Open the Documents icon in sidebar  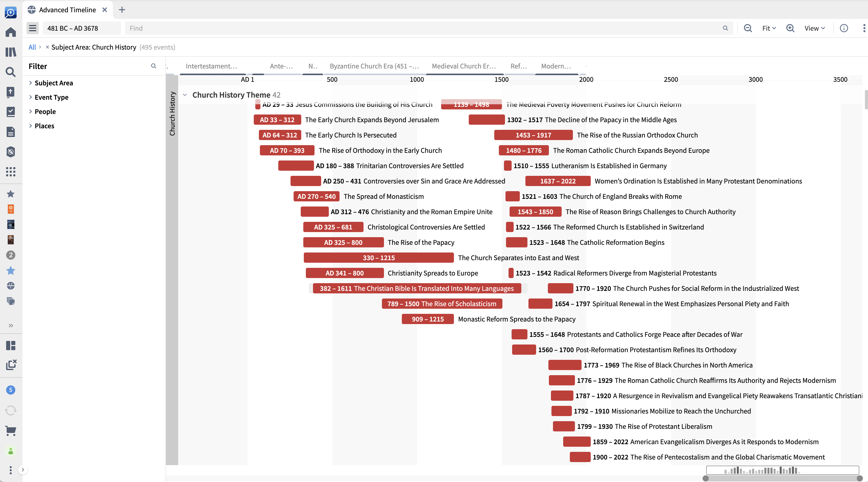point(10,132)
